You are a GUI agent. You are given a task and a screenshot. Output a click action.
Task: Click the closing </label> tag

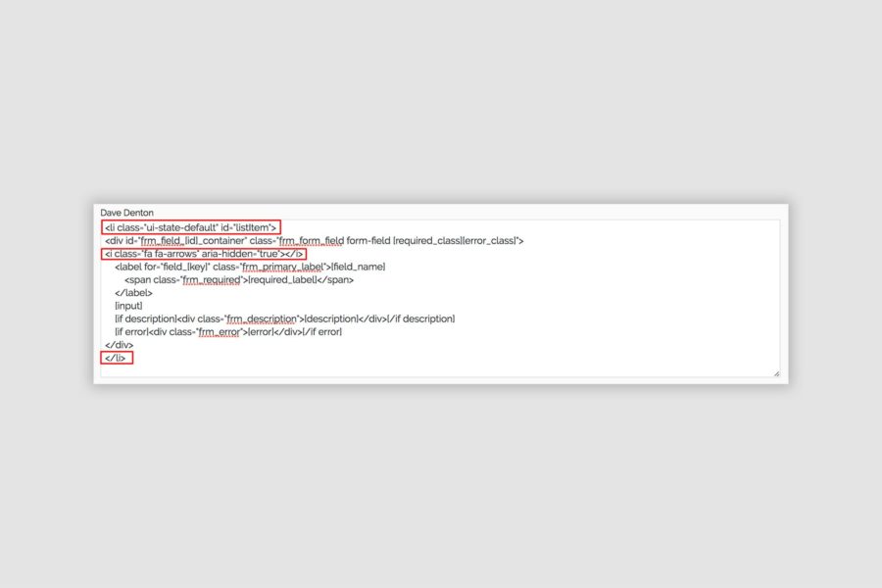[133, 293]
